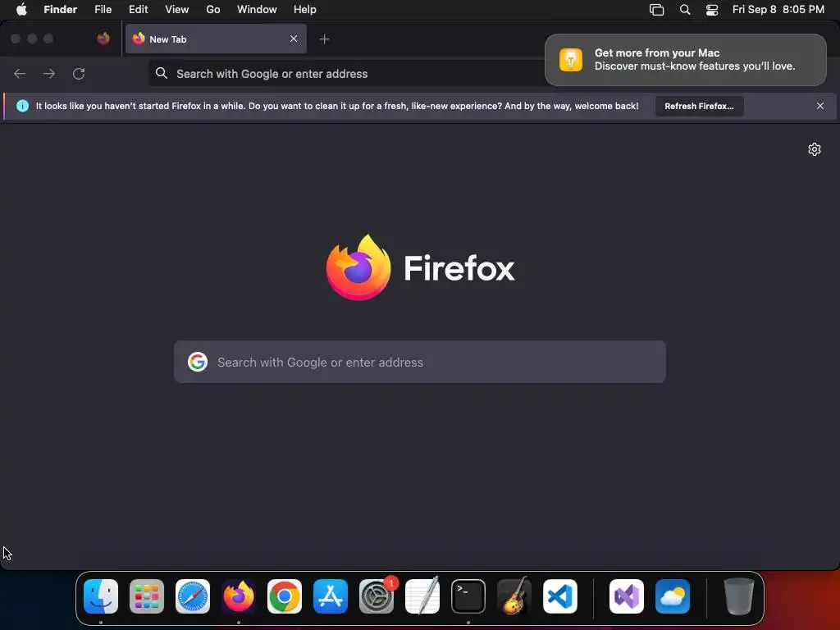
Task: Click the Refresh Firefox... button
Action: click(699, 106)
